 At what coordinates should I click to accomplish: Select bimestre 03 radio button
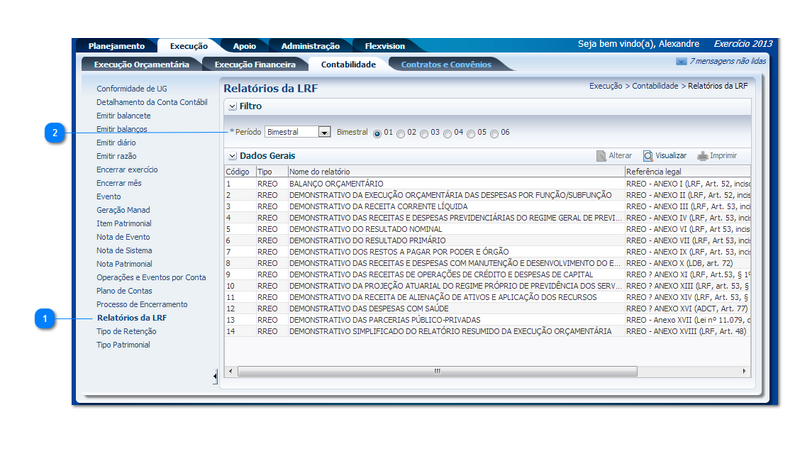click(x=424, y=132)
